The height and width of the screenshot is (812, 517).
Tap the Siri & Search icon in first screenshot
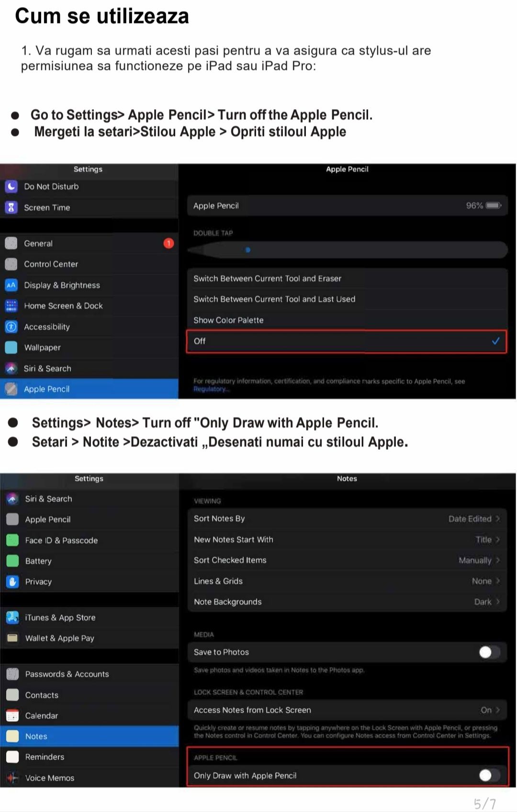(11, 368)
